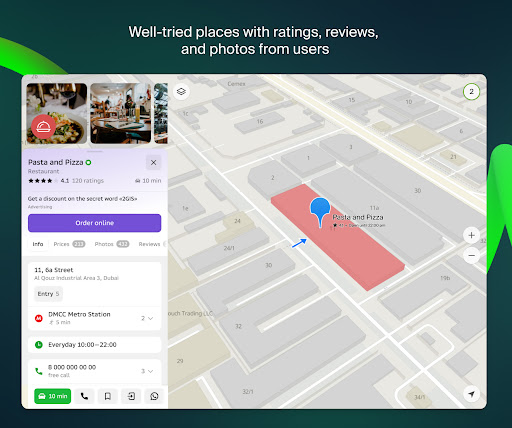Open the Reviews tab

(x=151, y=244)
